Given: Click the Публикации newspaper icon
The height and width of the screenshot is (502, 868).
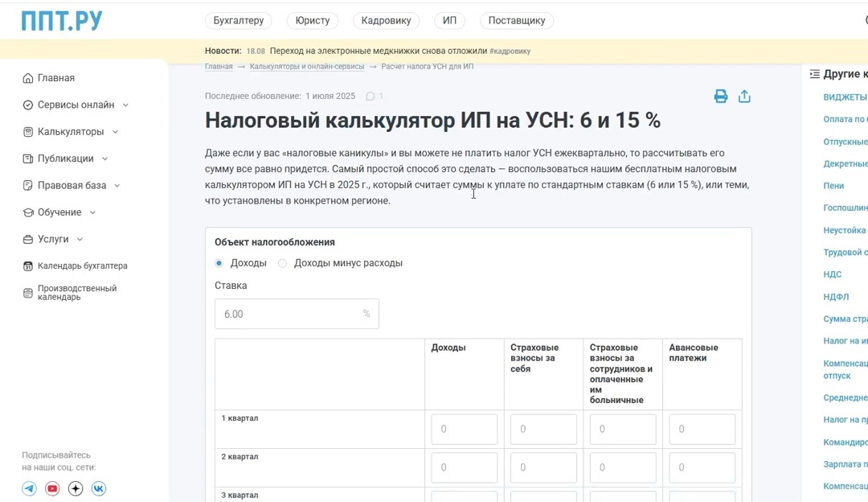Looking at the screenshot, I should point(27,158).
